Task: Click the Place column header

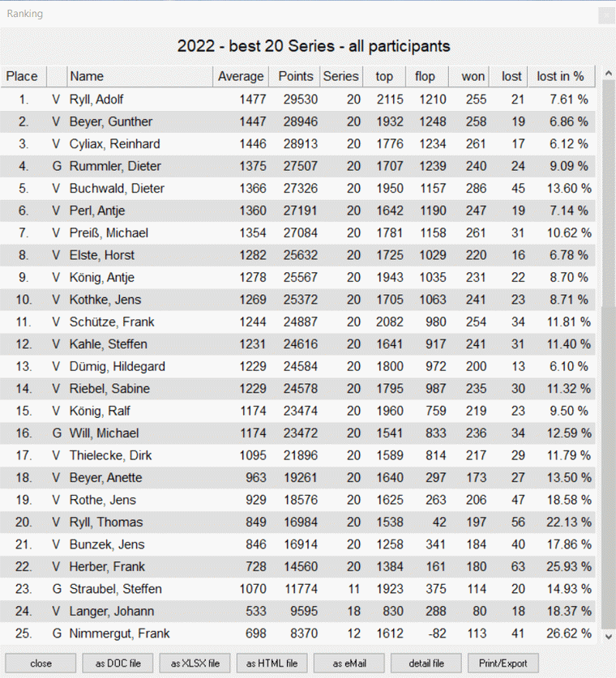Action: [x=23, y=76]
